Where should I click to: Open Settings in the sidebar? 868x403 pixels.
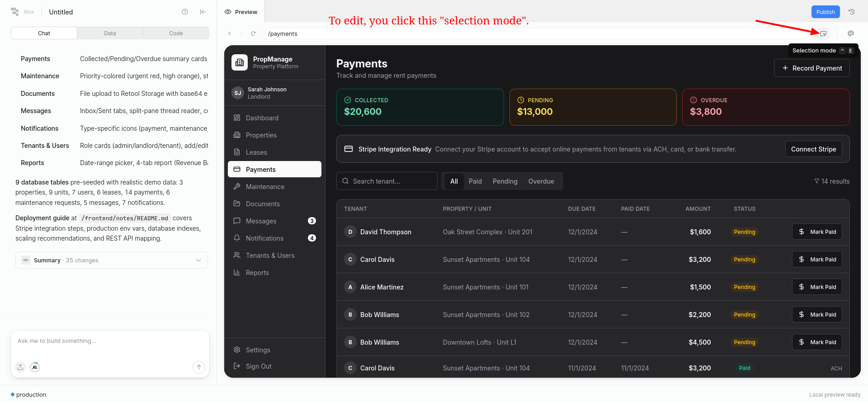[274, 350]
